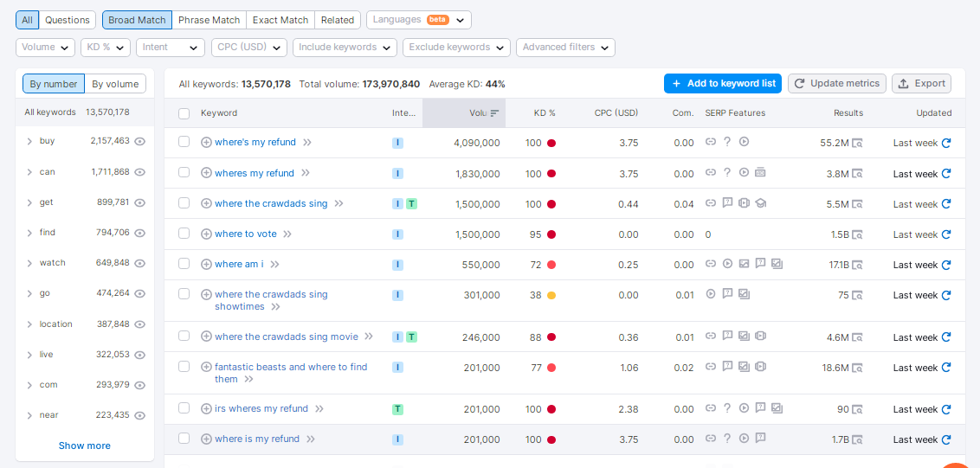Toggle eye icon for 'watch' group
Viewport: 980px width, 468px height.
coord(140,263)
